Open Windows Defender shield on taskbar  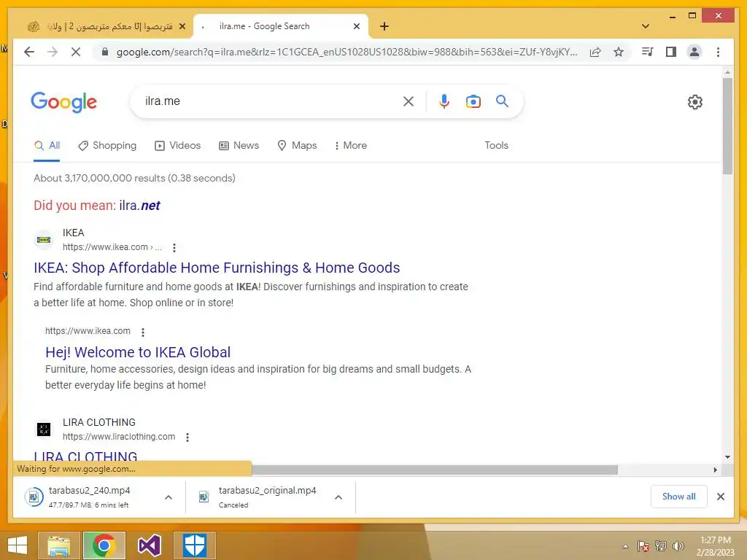coord(194,545)
